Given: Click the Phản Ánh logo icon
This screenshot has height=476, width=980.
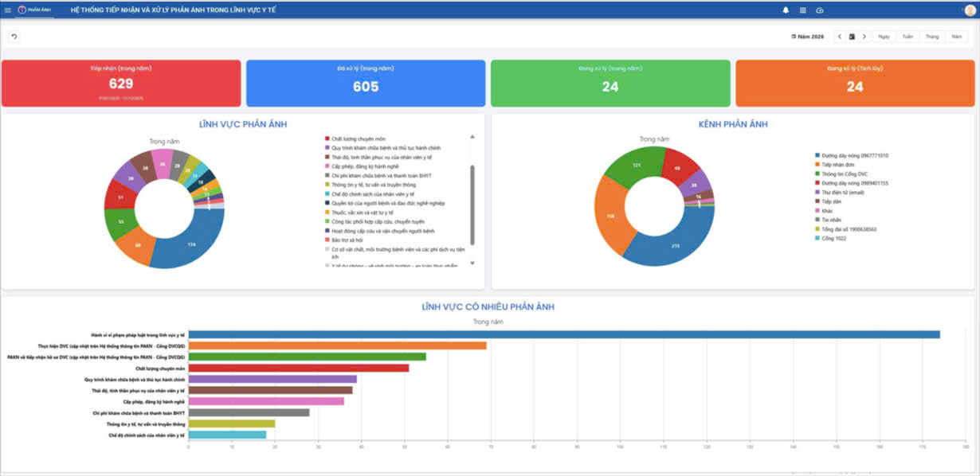Looking at the screenshot, I should pos(22,10).
